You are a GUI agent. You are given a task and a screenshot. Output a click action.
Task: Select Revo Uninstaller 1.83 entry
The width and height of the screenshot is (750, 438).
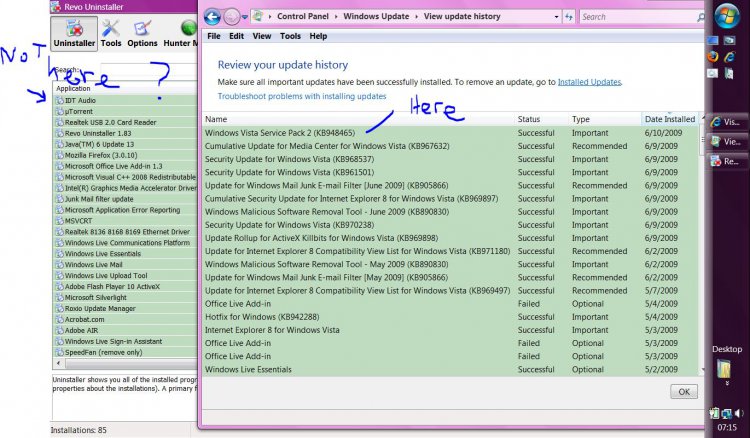[x=125, y=133]
